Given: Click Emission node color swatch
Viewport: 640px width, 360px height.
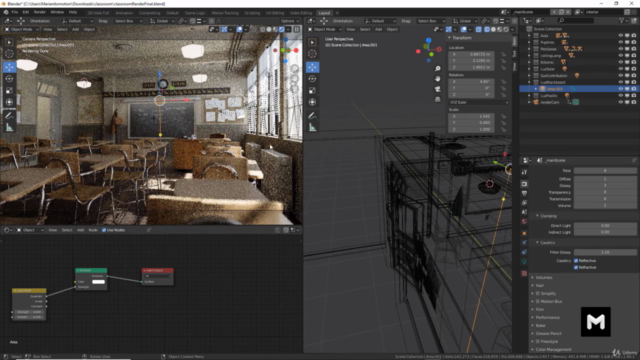Looking at the screenshot, I should pyautogui.click(x=98, y=282).
